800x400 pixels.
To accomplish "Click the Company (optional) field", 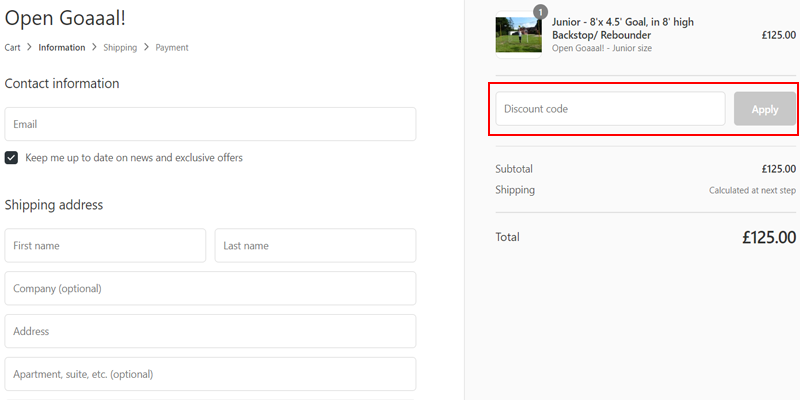I will pyautogui.click(x=210, y=288).
